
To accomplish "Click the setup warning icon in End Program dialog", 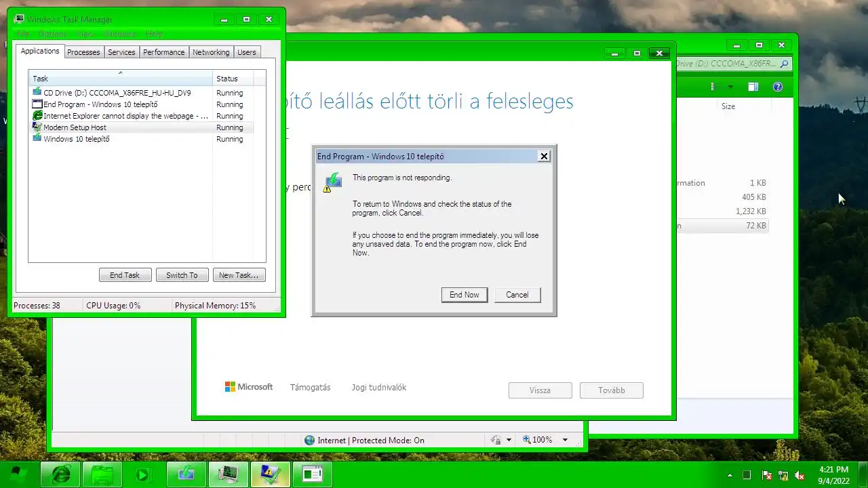I will point(332,182).
